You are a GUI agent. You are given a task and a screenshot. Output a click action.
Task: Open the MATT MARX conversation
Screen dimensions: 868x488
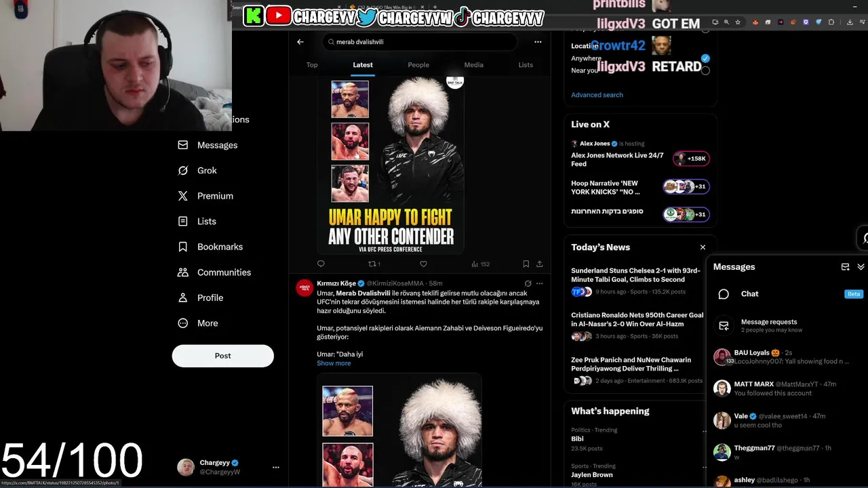[787, 388]
